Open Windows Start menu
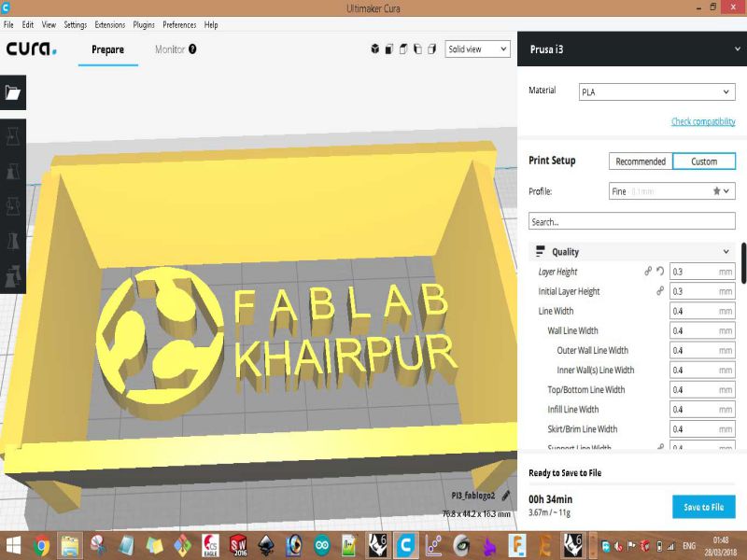The height and width of the screenshot is (560, 747). coord(13,545)
